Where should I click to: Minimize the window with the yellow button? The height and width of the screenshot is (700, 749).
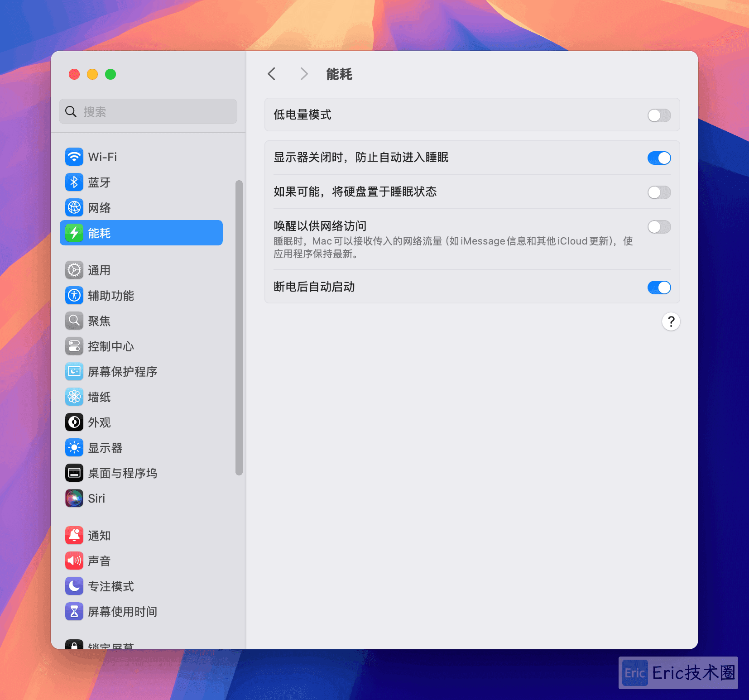click(92, 74)
